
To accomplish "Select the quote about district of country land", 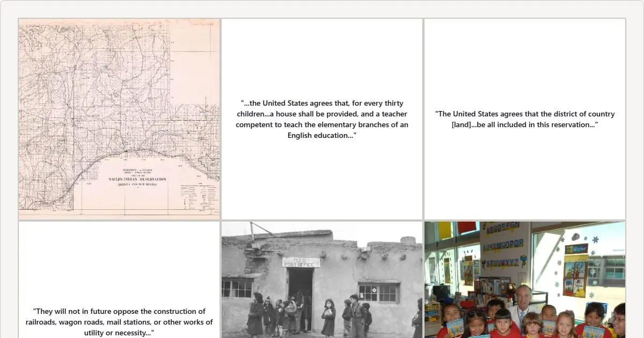I will coord(524,119).
